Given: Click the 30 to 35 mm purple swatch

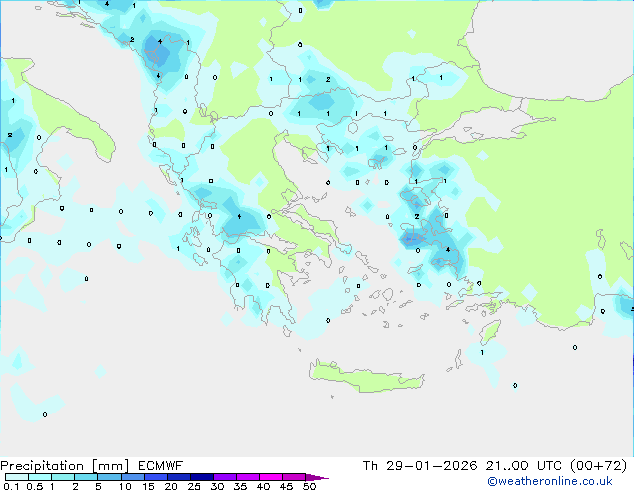Looking at the screenshot, I should click(x=225, y=477).
